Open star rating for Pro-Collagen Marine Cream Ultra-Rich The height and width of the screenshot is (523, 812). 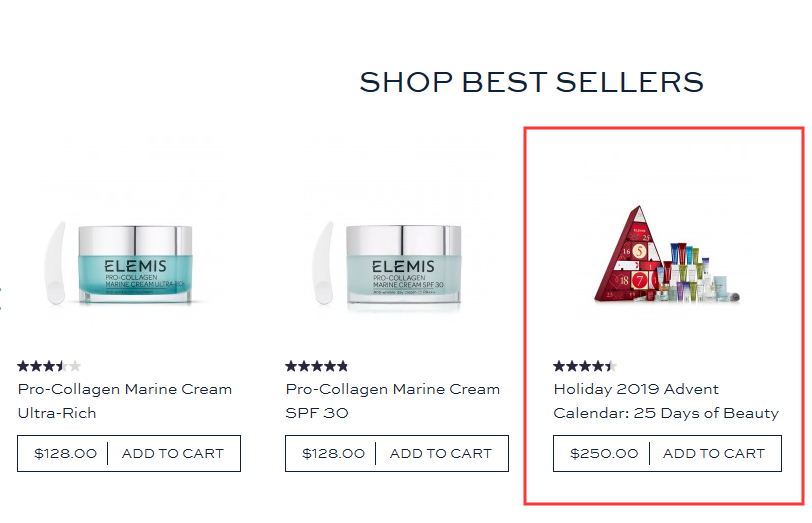pyautogui.click(x=49, y=366)
